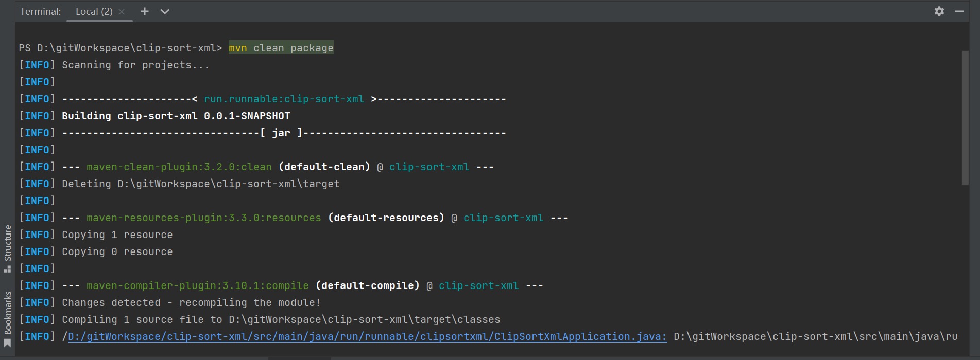Viewport: 980px width, 360px height.
Task: Switch to the Local (2) tab
Action: click(x=94, y=11)
